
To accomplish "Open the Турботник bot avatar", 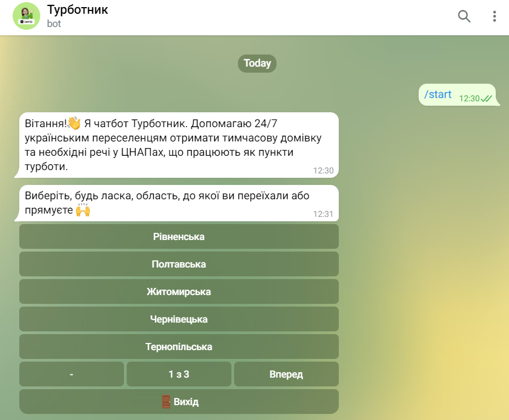I will (x=26, y=16).
